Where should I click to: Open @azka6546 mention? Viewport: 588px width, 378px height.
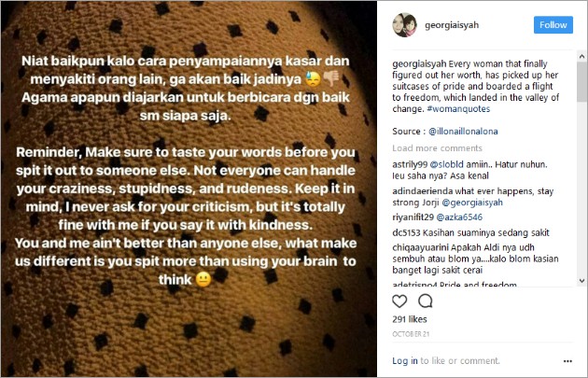(459, 217)
